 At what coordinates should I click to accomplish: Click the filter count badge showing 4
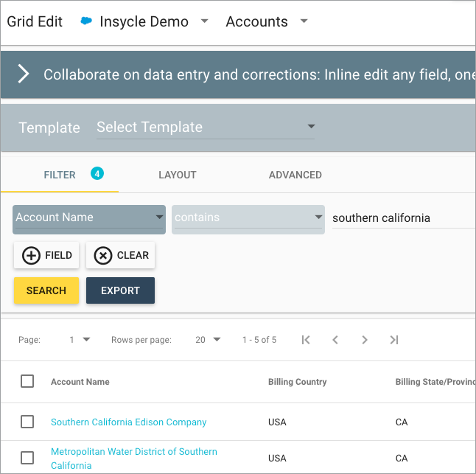pos(97,174)
